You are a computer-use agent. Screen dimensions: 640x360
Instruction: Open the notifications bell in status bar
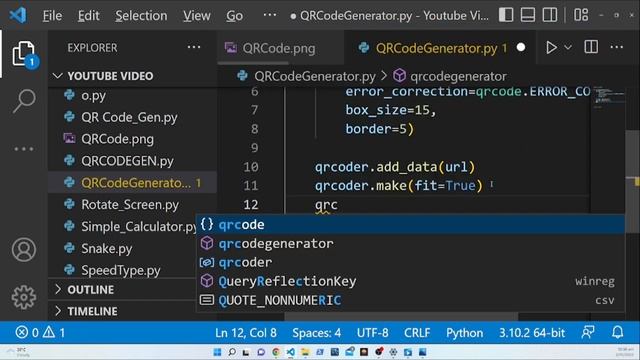[x=618, y=332]
